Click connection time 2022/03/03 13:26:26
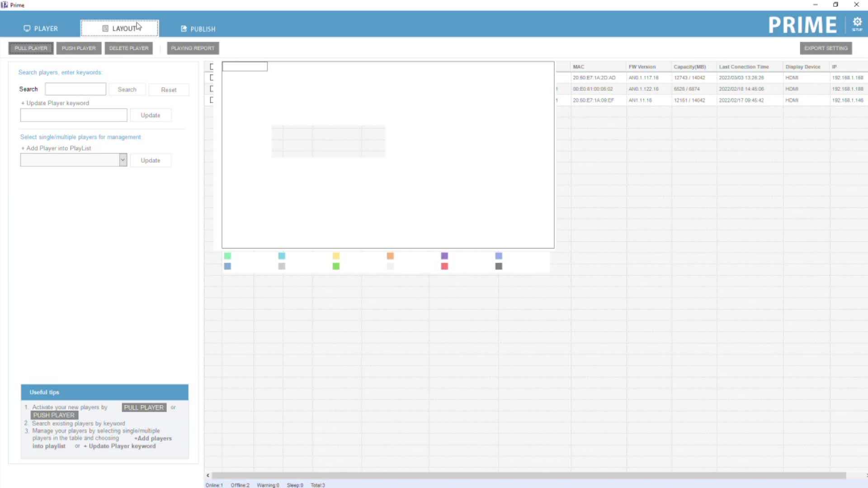The height and width of the screenshot is (488, 868). tap(741, 78)
